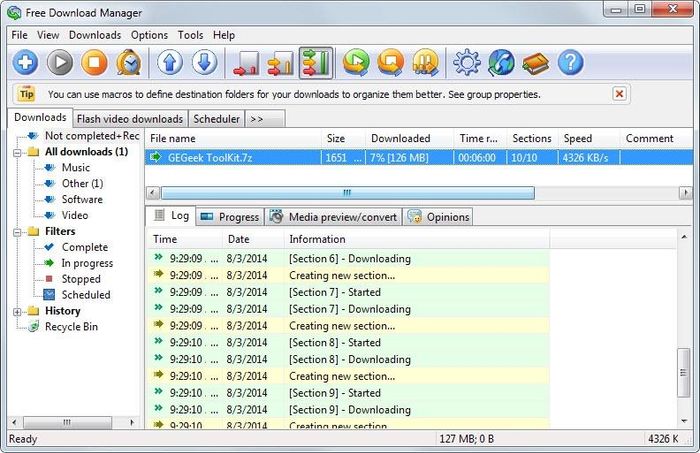
Task: Open Settings gear icon in toolbar
Action: [467, 63]
